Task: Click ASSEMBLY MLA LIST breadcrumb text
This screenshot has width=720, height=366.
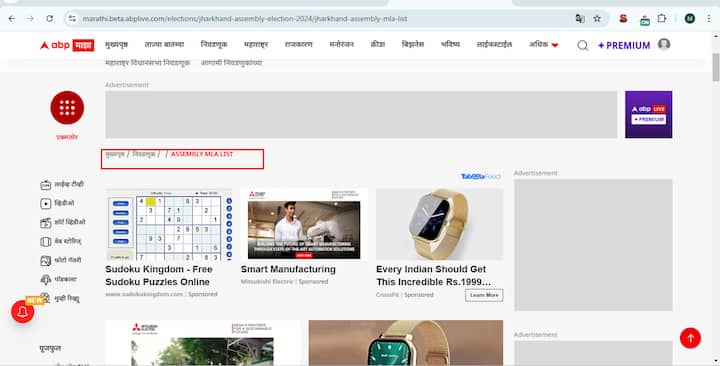Action: (x=202, y=154)
